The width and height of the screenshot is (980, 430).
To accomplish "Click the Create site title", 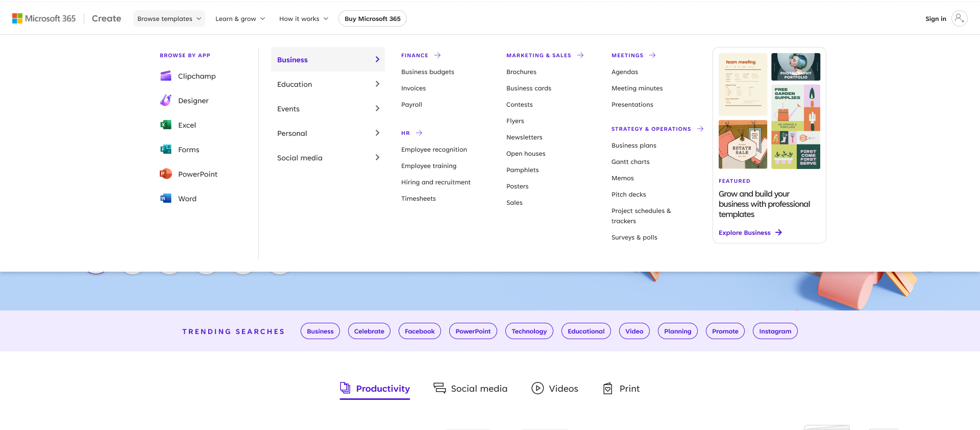I will pyautogui.click(x=106, y=18).
